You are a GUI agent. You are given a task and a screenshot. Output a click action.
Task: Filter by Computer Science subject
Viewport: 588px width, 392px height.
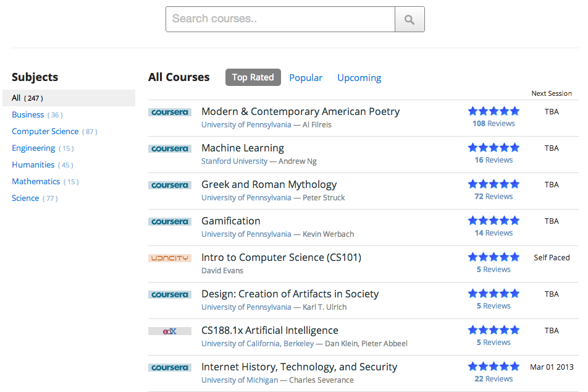coord(45,132)
